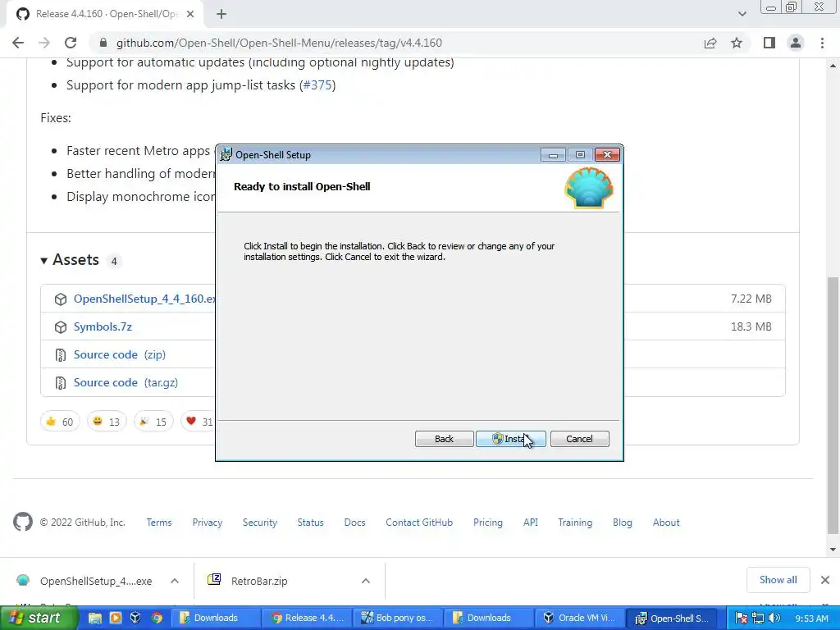Bookmark this page with the star icon
Viewport: 840px width, 630px height.
pos(737,43)
